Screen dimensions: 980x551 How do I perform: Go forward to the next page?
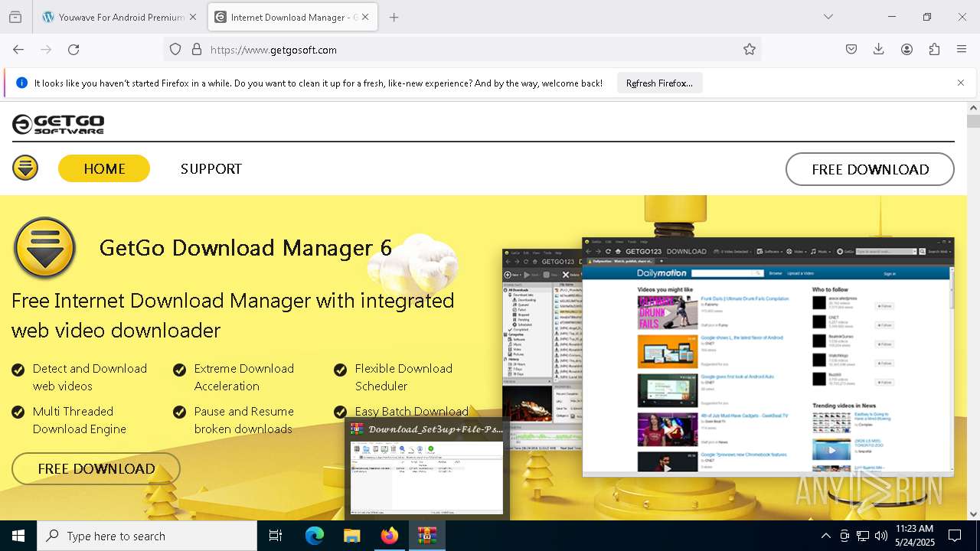point(46,49)
